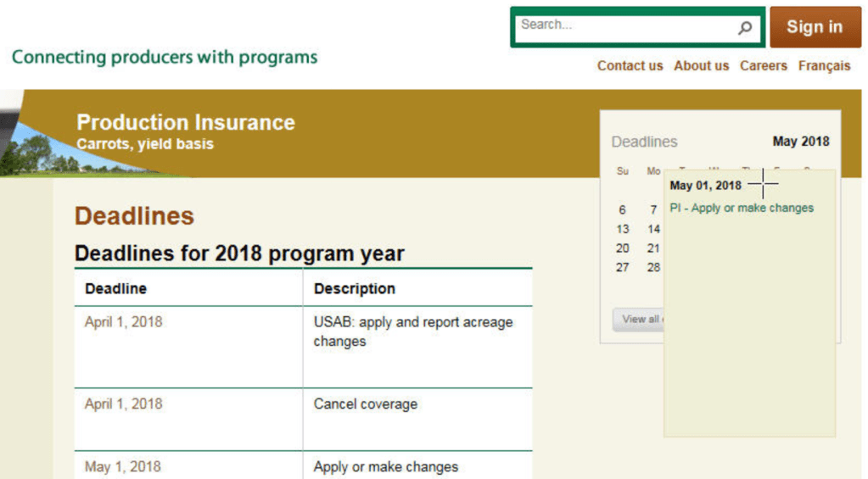Open the 'PI - Apply or make changes' link

coord(741,209)
